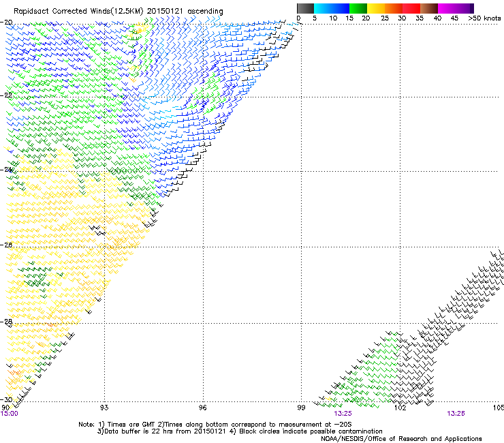Click the 'Data buffer is 22 hrs' note
The height and width of the screenshot is (443, 504).
point(161,431)
